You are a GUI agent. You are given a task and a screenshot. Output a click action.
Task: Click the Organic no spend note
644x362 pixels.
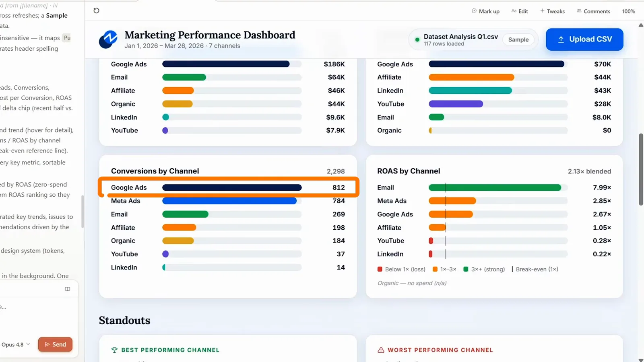coord(412,283)
